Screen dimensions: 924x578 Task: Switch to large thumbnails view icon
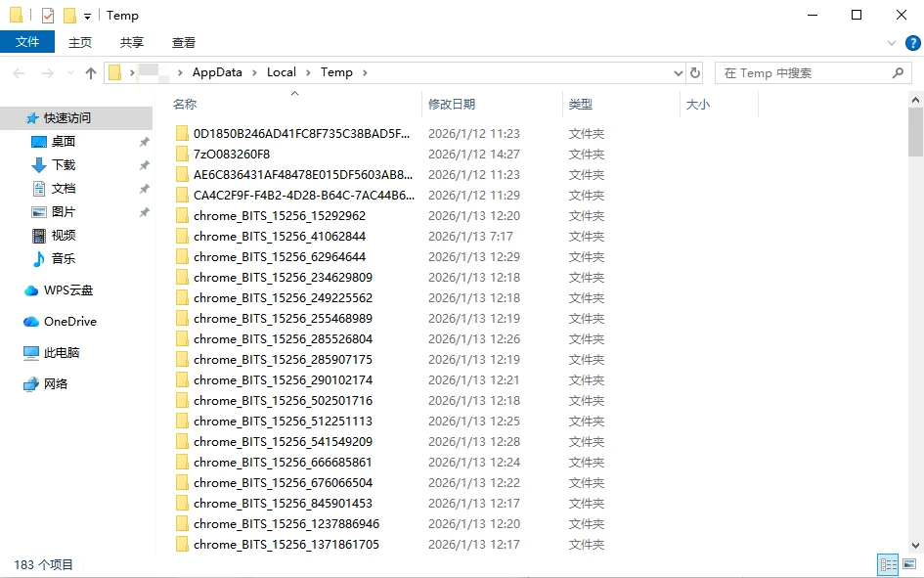[x=909, y=564]
